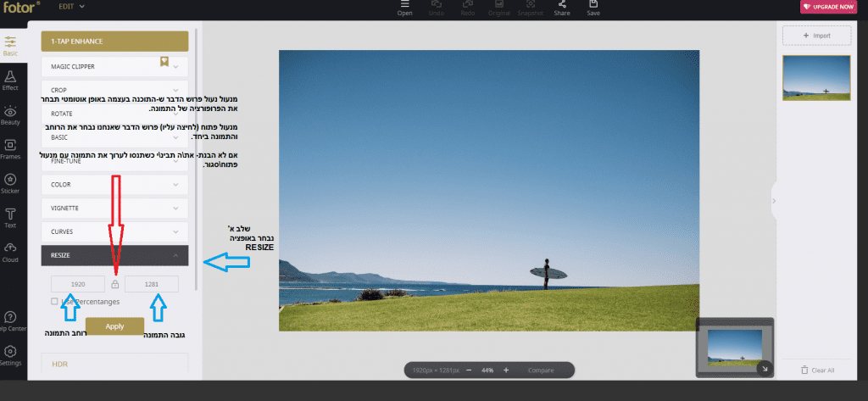The height and width of the screenshot is (401, 868).
Task: Expand the Vignette section
Action: 114,207
